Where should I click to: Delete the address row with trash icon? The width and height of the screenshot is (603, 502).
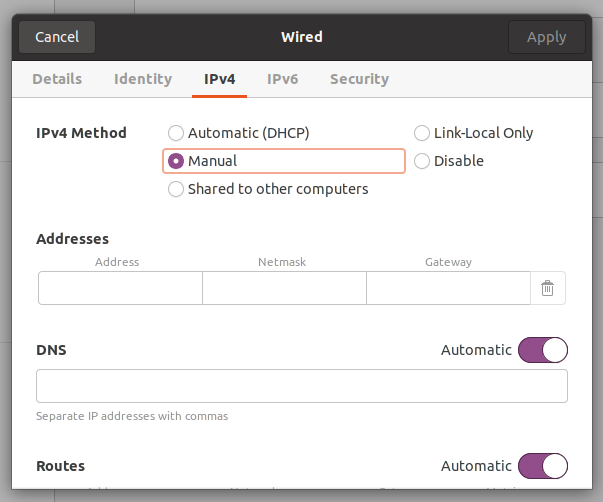click(x=548, y=288)
